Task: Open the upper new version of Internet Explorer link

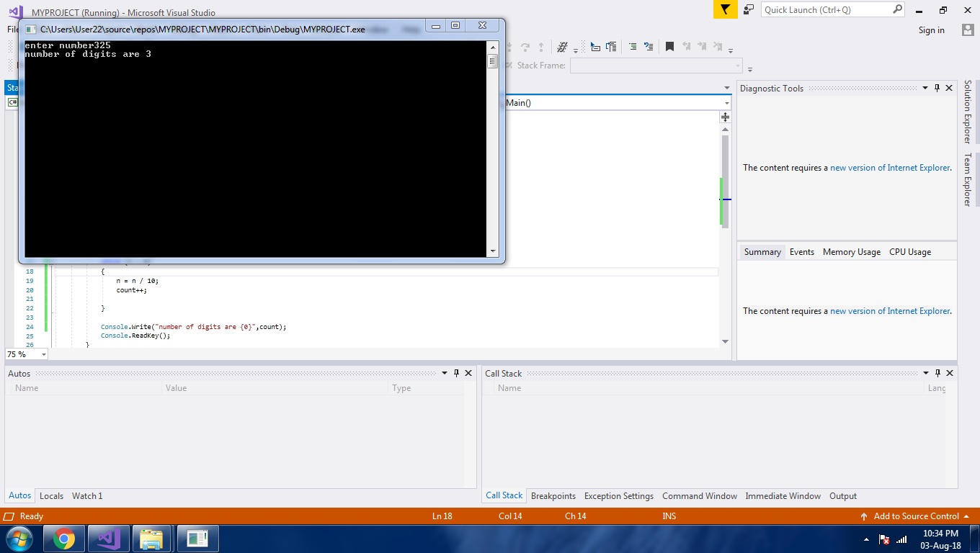Action: click(890, 168)
